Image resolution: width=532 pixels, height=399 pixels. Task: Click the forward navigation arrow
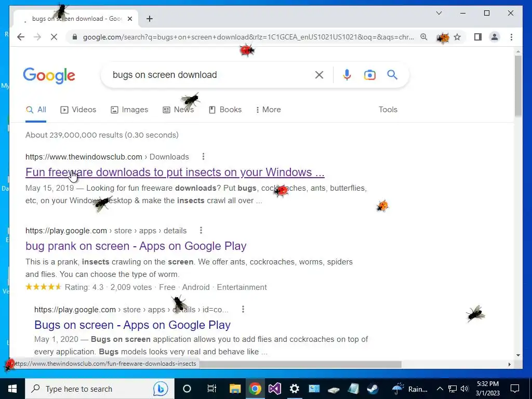[37, 37]
